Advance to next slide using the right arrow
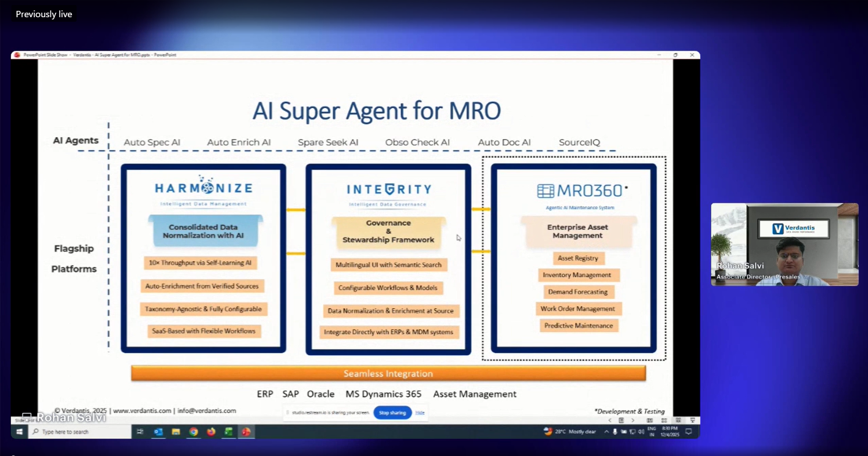 pyautogui.click(x=633, y=421)
